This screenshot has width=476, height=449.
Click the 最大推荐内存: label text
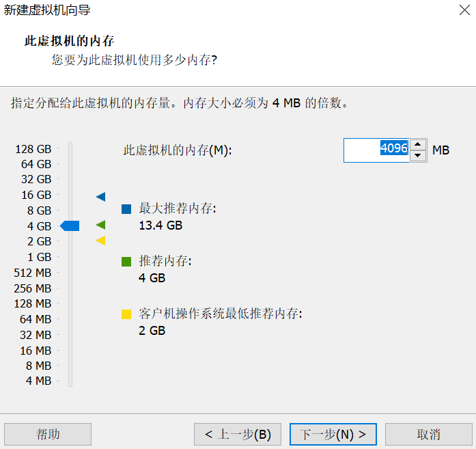point(178,208)
